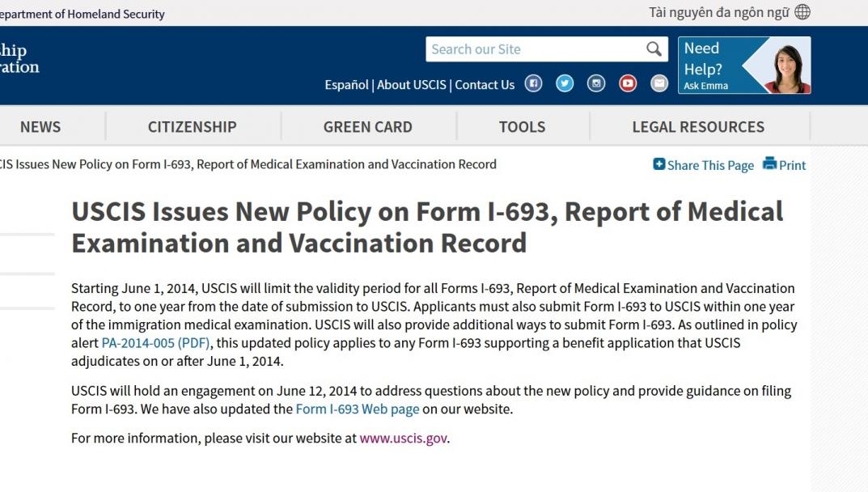Switch site language to Español
This screenshot has height=492, width=868.
click(x=346, y=85)
